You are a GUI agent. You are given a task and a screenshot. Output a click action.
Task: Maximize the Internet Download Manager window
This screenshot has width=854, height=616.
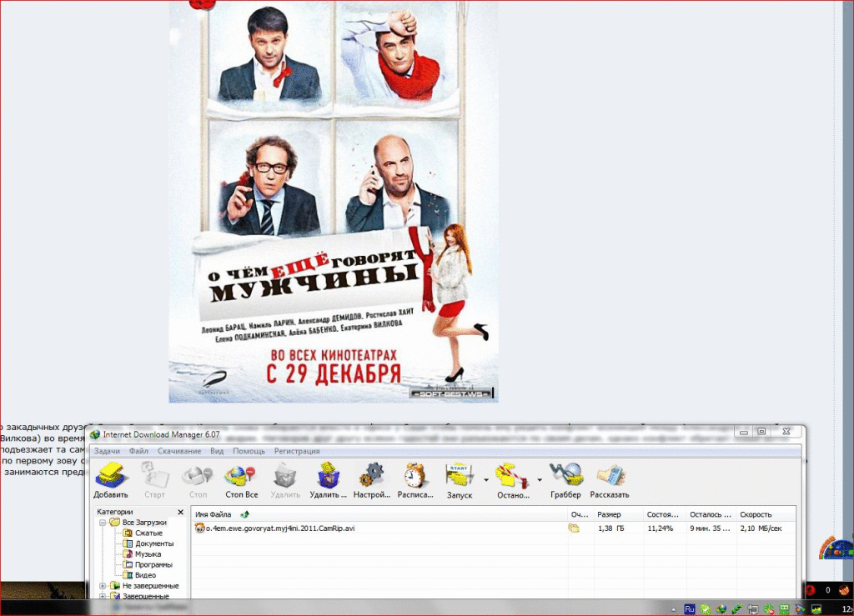761,432
